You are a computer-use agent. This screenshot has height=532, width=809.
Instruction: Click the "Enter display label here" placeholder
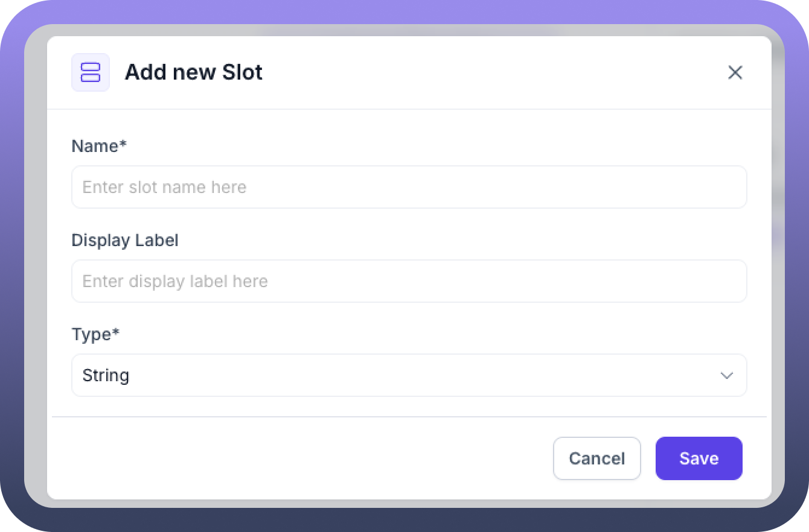pos(175,281)
